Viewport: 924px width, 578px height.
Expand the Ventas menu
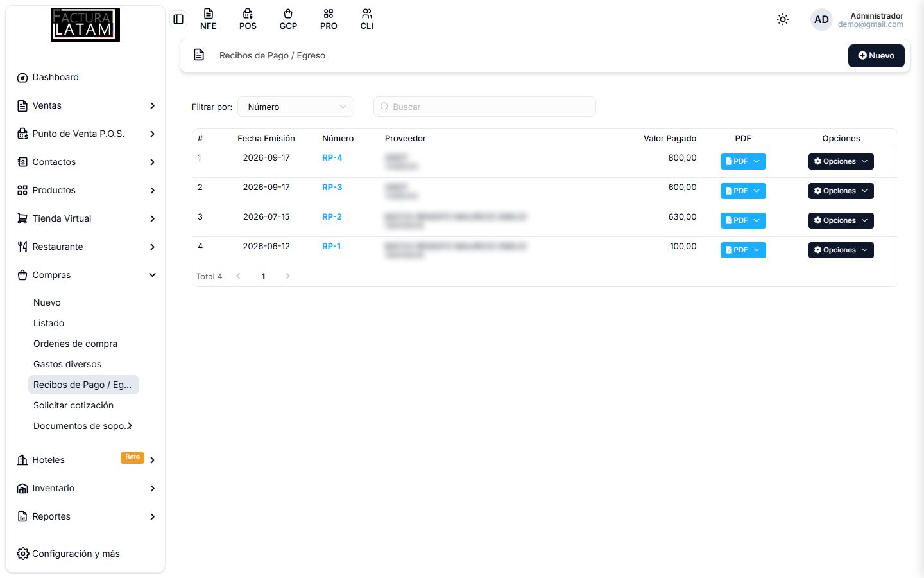[85, 105]
